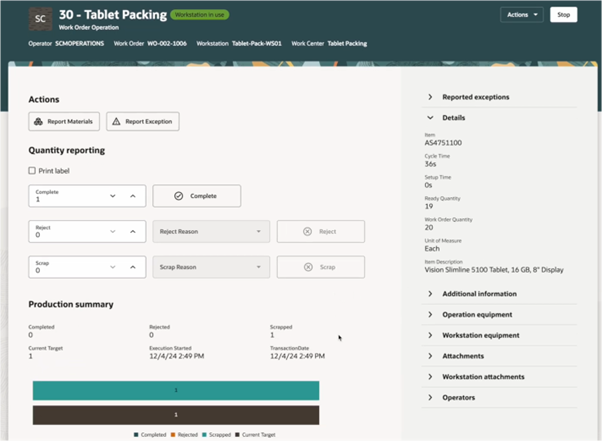Viewport: 602px width, 441px height.
Task: Click the workstation name Tablet-Pack-WS01
Action: (x=256, y=44)
